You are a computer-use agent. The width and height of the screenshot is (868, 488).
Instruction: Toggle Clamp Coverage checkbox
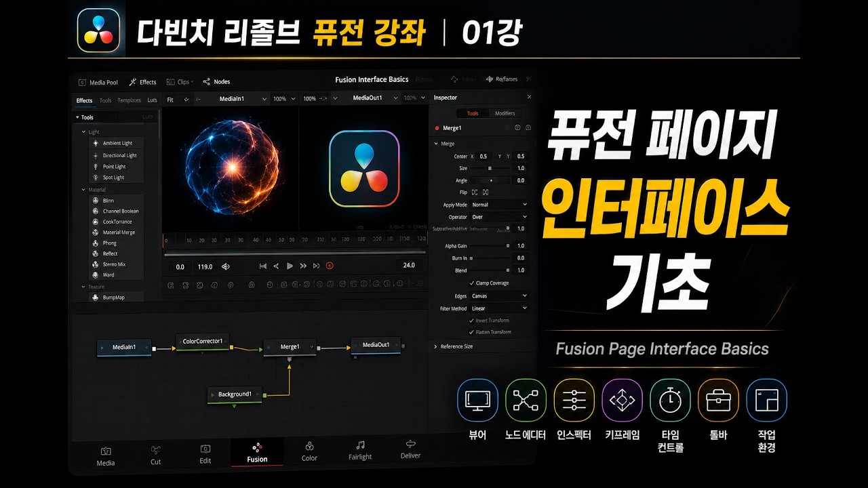tap(472, 283)
